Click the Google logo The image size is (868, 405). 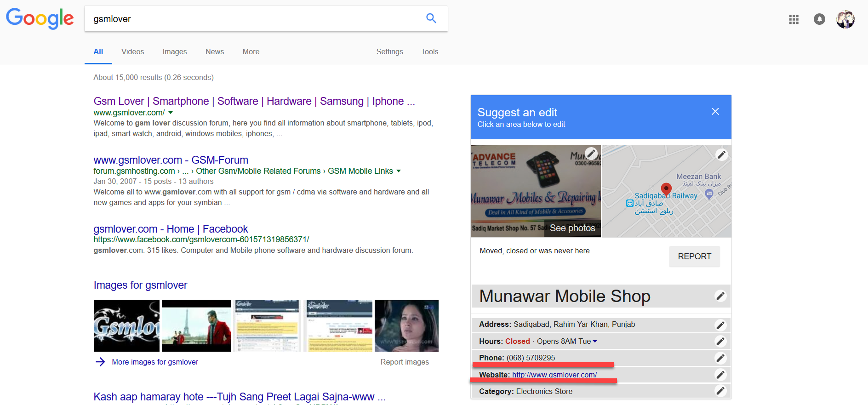point(40,19)
